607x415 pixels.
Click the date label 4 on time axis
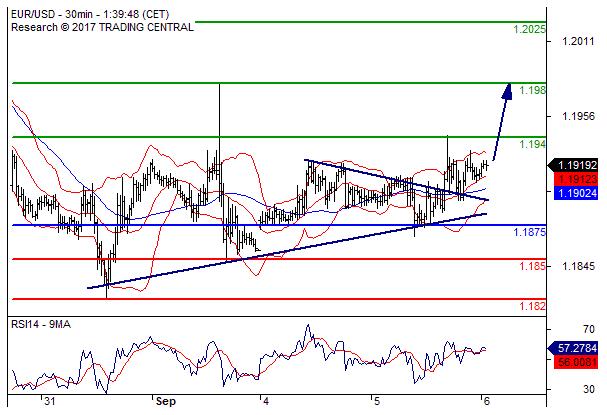[x=266, y=401]
